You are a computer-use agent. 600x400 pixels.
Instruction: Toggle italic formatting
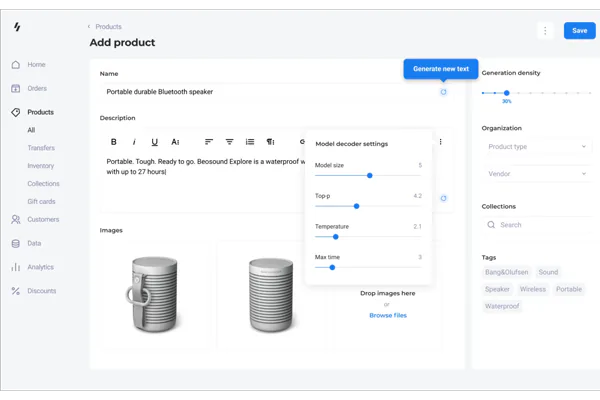point(134,142)
